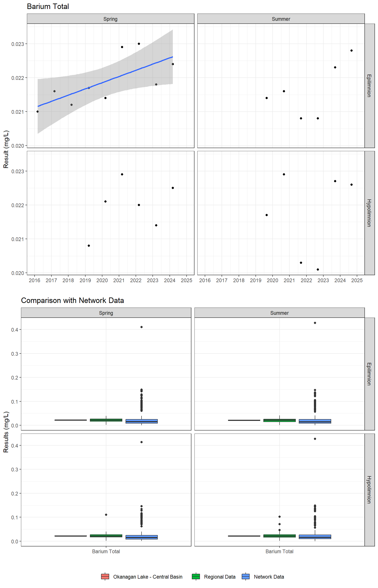Click the 0.4 outlier in Spring Epilimnion boxplot
378x588 pixels.
(x=142, y=327)
